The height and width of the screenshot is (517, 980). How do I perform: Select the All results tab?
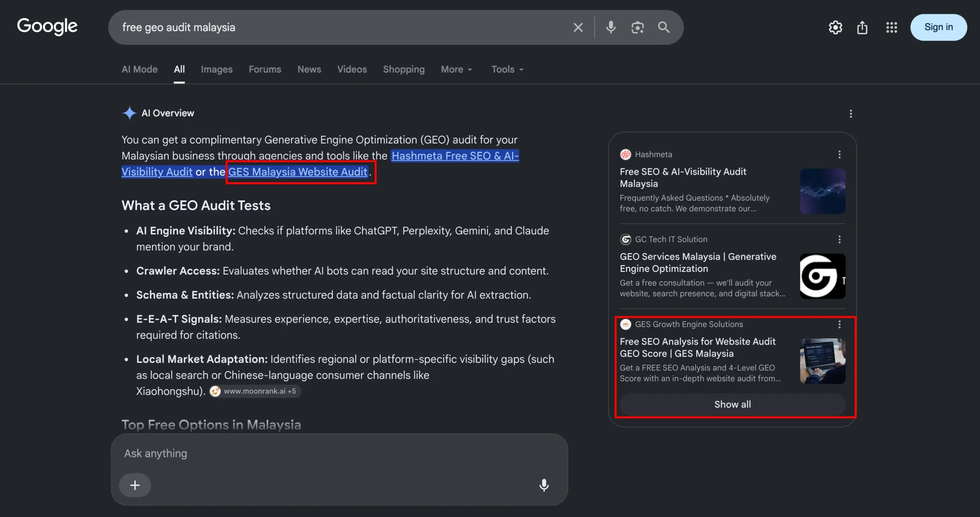[179, 69]
